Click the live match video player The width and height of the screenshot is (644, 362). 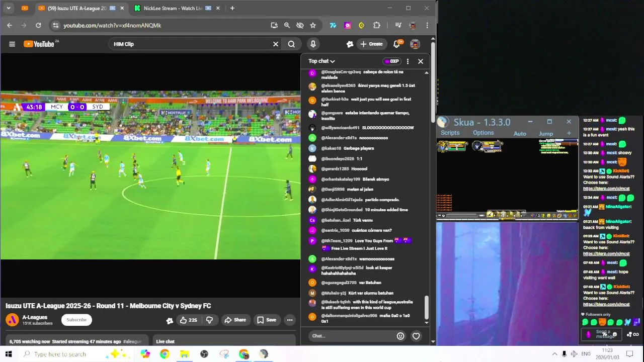click(x=150, y=175)
